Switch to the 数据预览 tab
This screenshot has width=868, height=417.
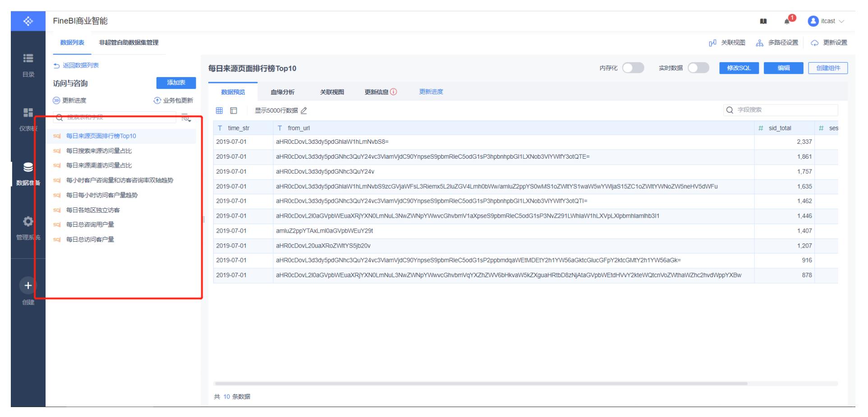[x=233, y=92]
